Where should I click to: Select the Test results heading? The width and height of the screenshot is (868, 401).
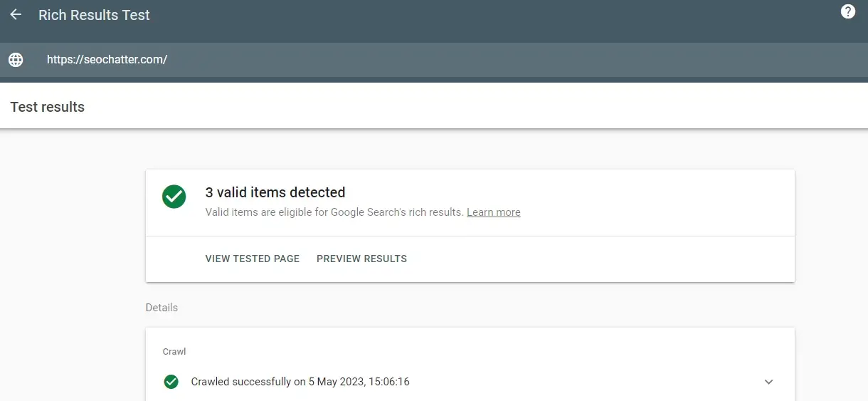tap(48, 107)
